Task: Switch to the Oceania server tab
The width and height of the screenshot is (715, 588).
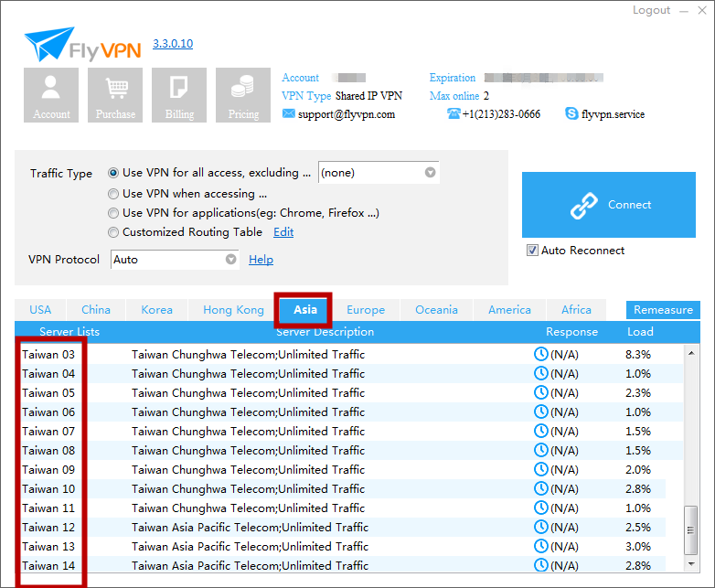Action: [x=436, y=310]
